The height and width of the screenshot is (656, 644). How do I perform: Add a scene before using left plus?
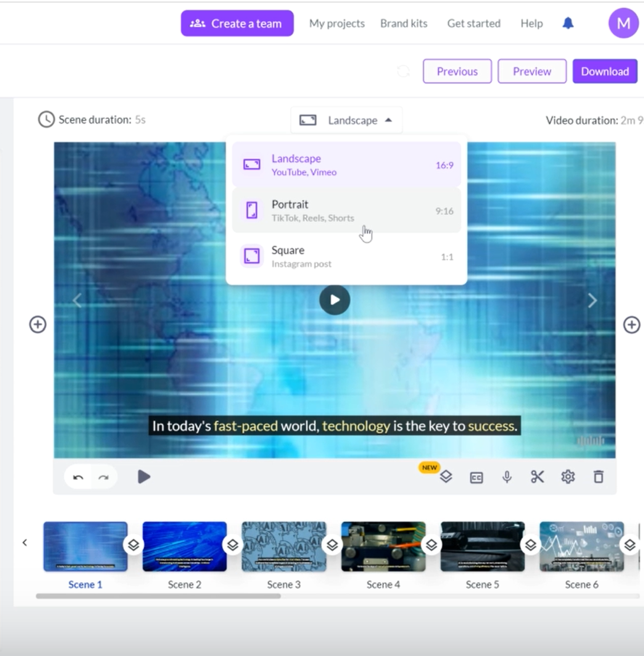pyautogui.click(x=38, y=325)
